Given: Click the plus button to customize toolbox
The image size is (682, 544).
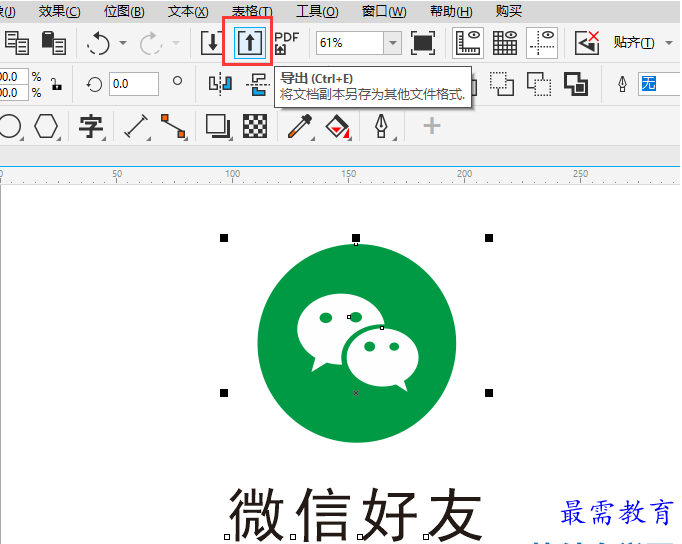Looking at the screenshot, I should (432, 126).
